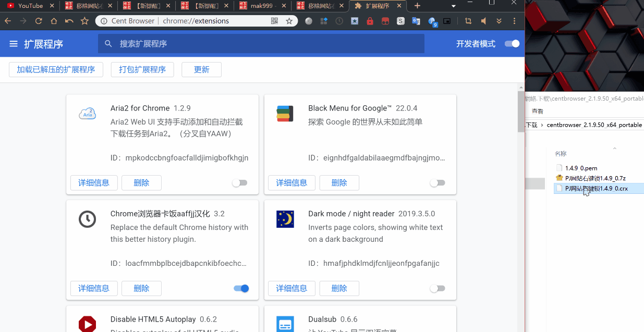This screenshot has height=332, width=644.
Task: Click the chrome://extensions address bar
Action: coord(196,21)
